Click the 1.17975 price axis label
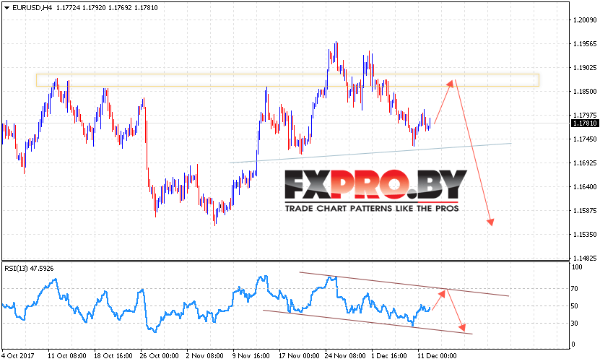Image resolution: width=600 pixels, height=364 pixels. click(x=585, y=116)
